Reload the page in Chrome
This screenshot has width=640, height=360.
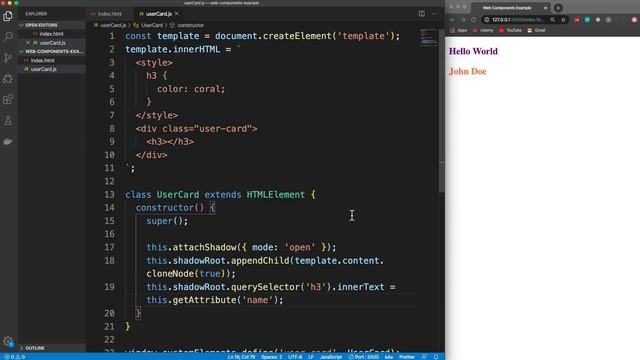point(473,20)
